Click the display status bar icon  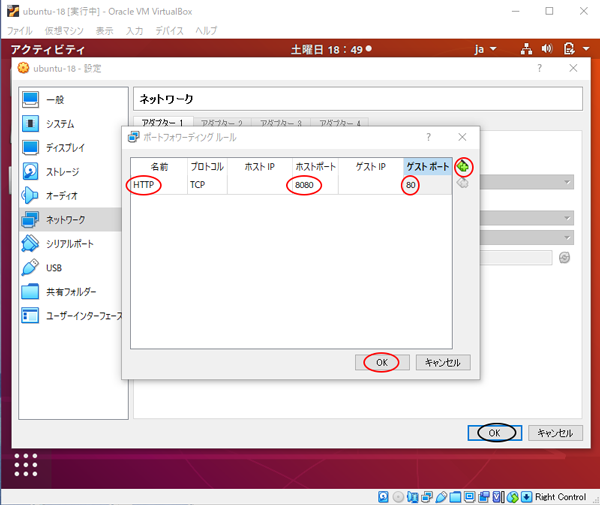pos(470,497)
